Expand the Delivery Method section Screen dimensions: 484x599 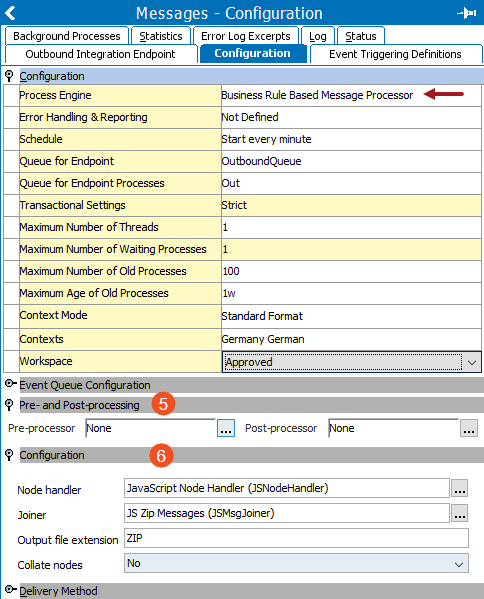[10, 589]
